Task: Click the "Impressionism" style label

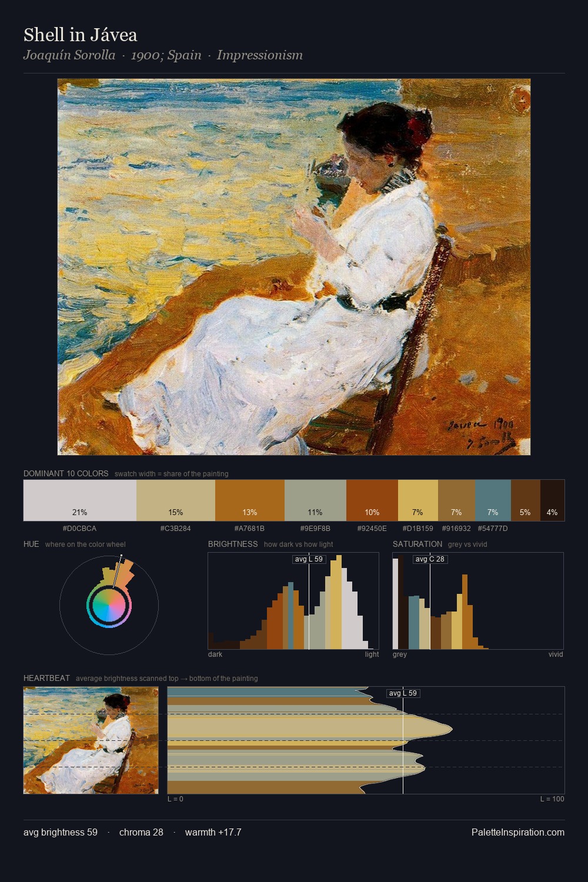Action: point(260,55)
